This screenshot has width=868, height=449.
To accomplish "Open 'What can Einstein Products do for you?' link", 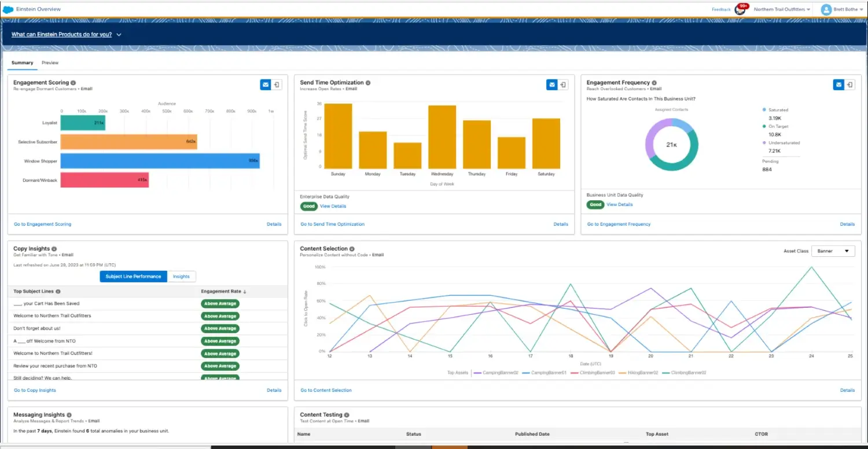I will [61, 35].
